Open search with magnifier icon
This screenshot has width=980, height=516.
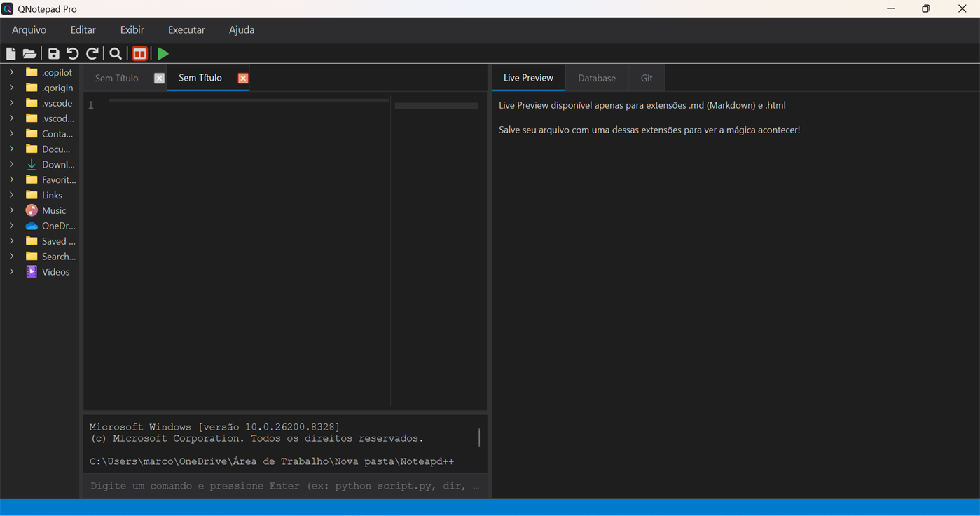tap(116, 53)
